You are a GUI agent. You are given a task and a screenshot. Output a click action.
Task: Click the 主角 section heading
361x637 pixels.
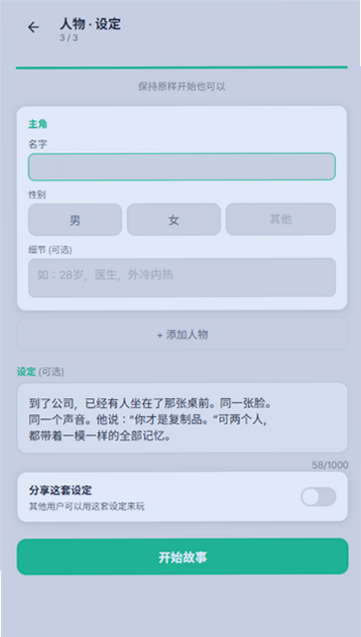pyautogui.click(x=38, y=124)
